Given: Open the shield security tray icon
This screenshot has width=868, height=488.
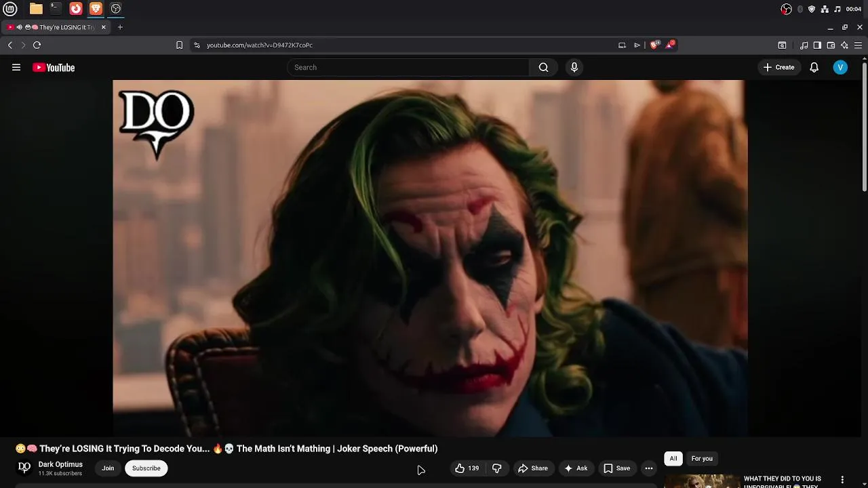Looking at the screenshot, I should [812, 9].
